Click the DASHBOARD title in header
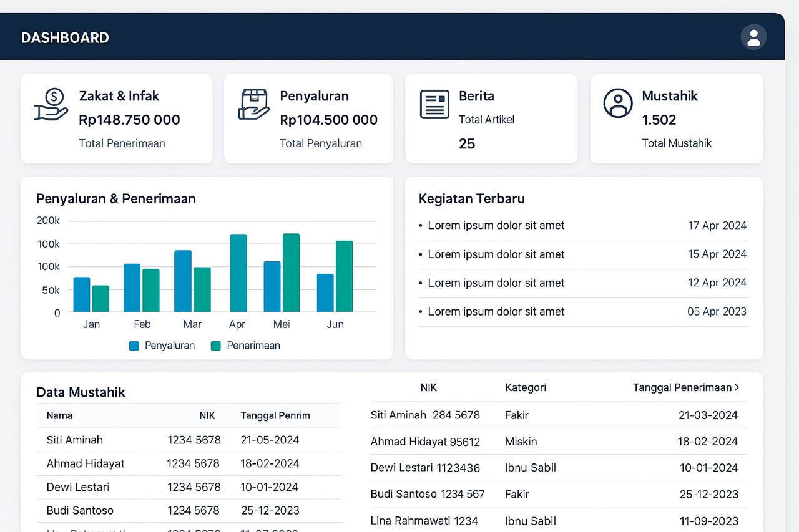The image size is (799, 532). coord(65,38)
